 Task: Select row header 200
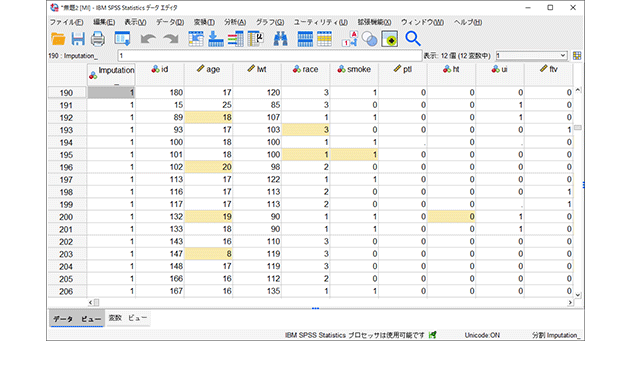(x=67, y=217)
